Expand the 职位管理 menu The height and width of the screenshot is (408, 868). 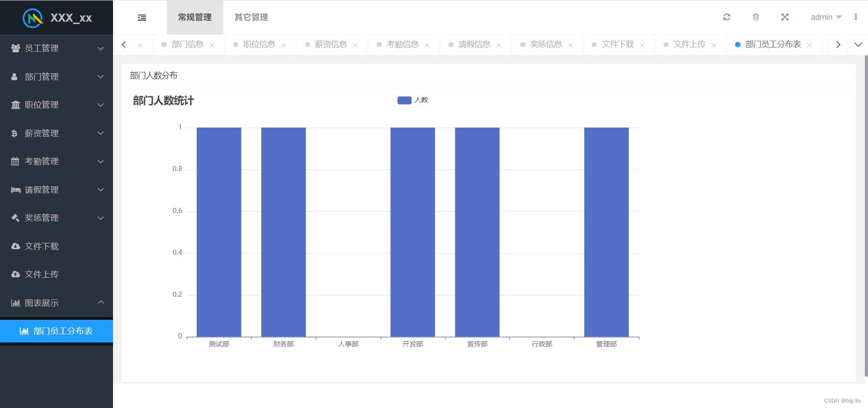[101, 104]
